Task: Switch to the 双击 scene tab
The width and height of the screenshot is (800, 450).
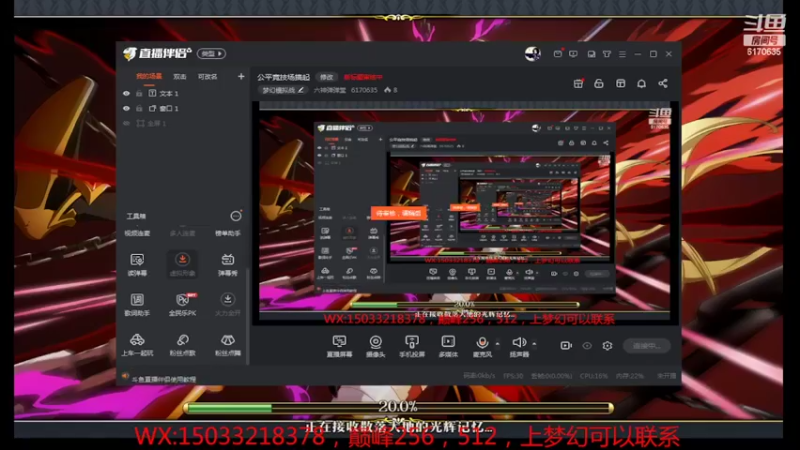Action: (x=180, y=77)
